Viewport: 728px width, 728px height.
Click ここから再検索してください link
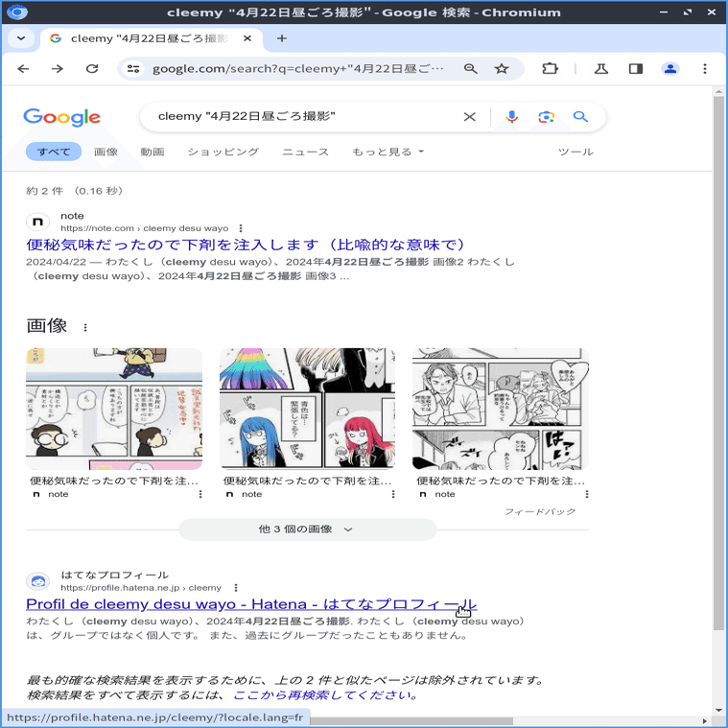point(321,695)
